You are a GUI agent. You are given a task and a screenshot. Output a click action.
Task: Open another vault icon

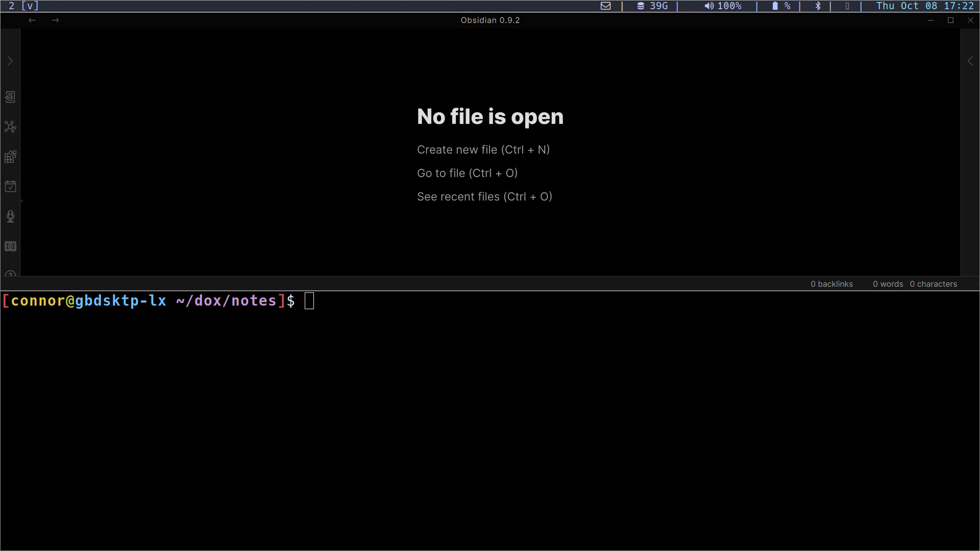pos(10,246)
